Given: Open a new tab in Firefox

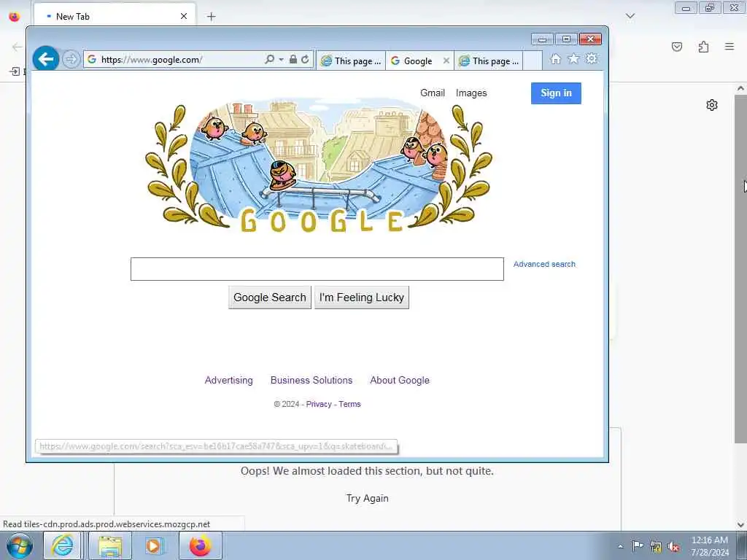Looking at the screenshot, I should 211,17.
